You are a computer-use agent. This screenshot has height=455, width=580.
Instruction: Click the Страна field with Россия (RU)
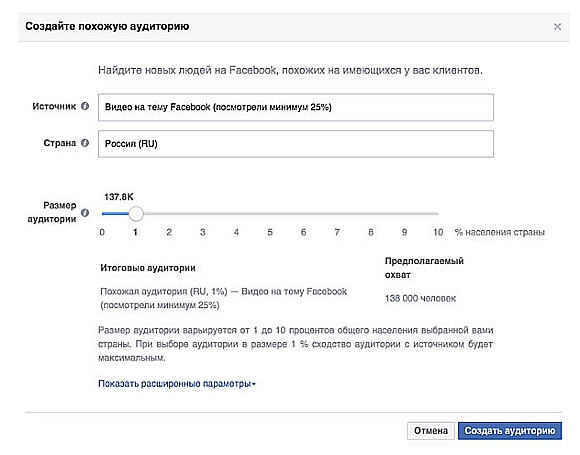pos(296,144)
